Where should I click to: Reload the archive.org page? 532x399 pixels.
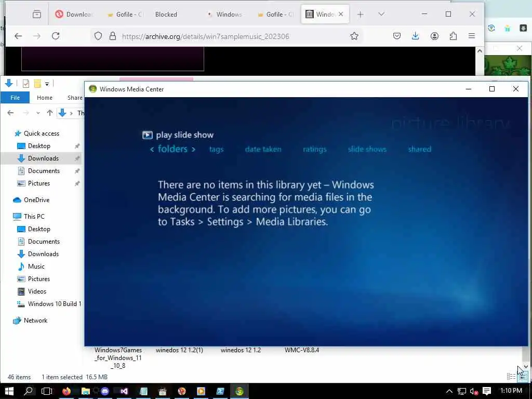click(56, 36)
